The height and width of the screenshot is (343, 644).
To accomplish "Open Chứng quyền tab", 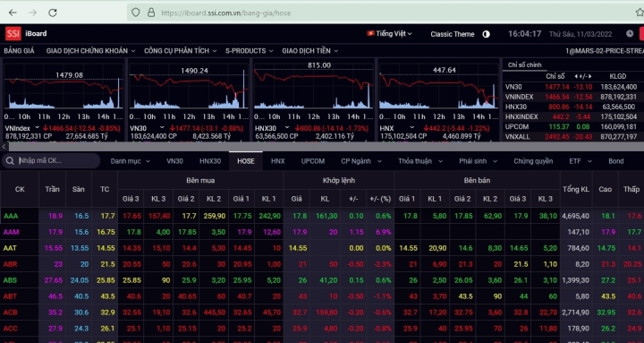I will (533, 161).
